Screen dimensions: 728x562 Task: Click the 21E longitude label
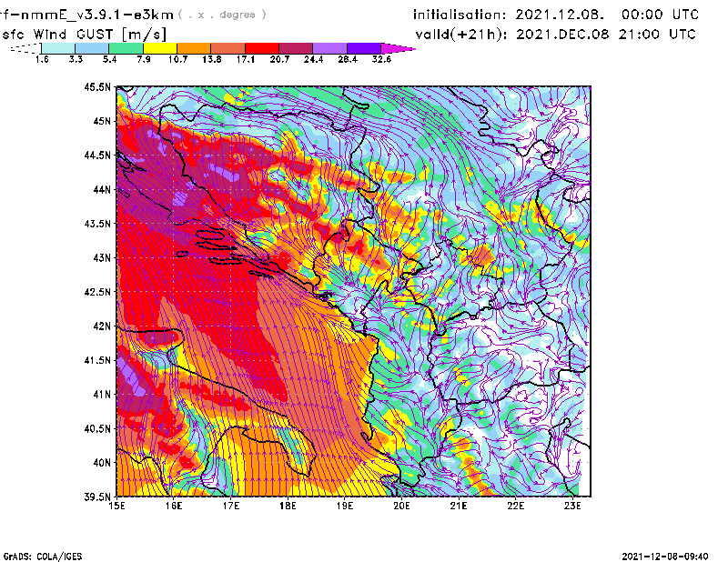459,506
